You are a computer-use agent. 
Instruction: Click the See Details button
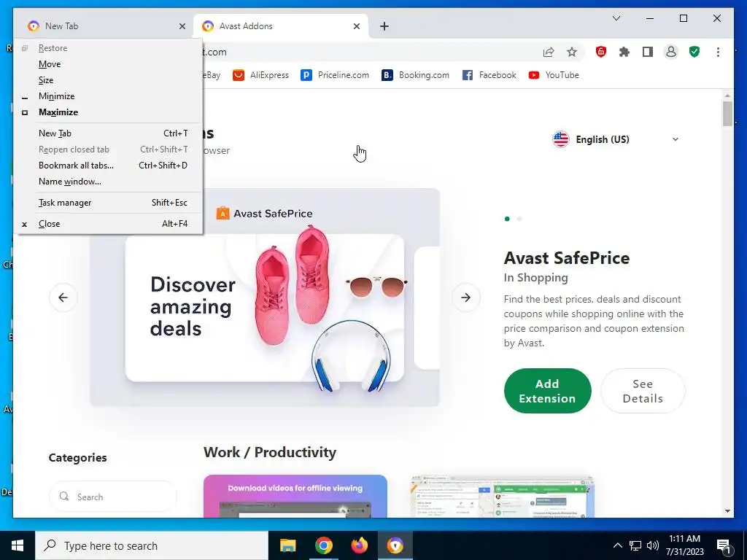pyautogui.click(x=643, y=391)
